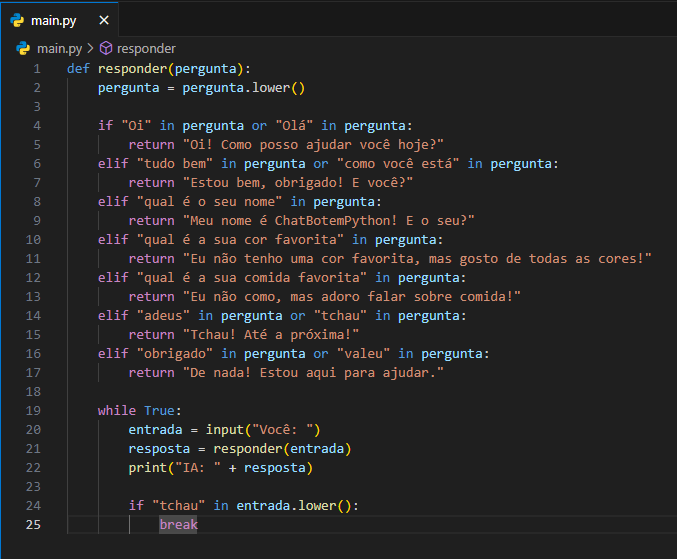Click the string "como você está"
Image resolution: width=677 pixels, height=559 pixels.
[x=398, y=164]
